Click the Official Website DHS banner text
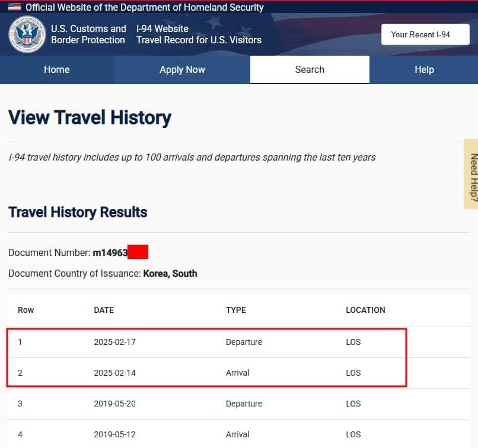 [x=144, y=8]
